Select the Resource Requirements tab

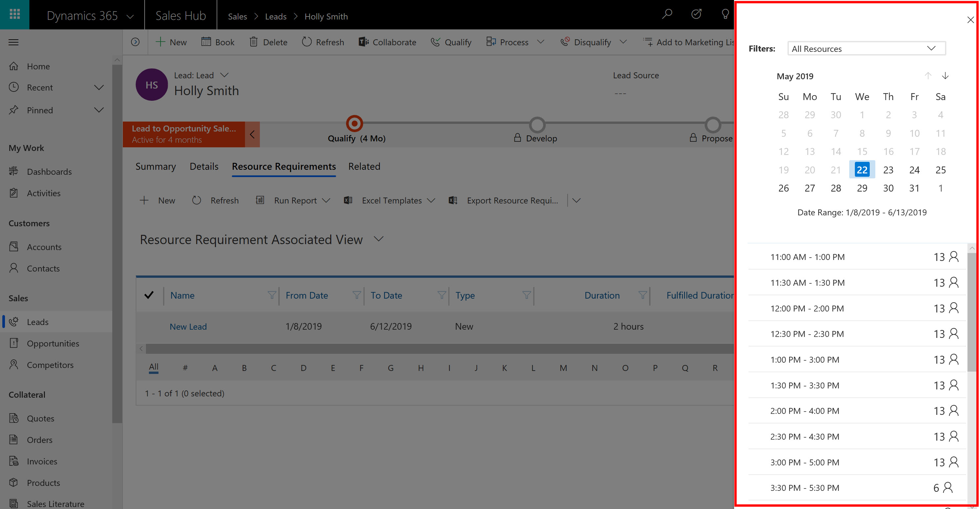tap(284, 166)
